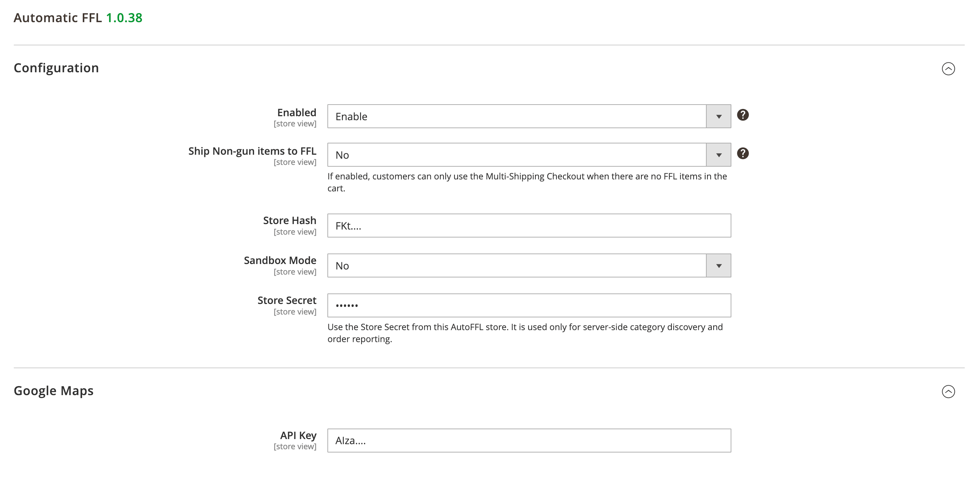Screen dimensions: 980x491
Task: Click the Multi-Shipping Checkout note text
Action: point(527,182)
